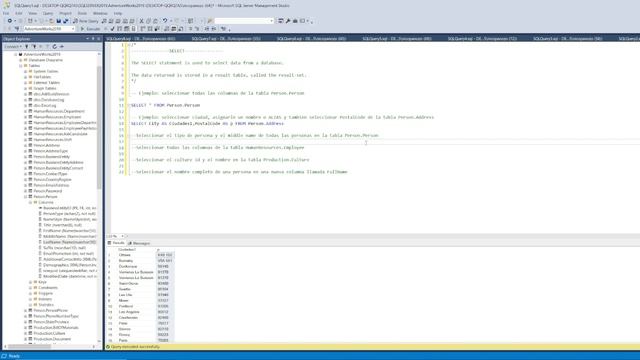
Task: Click the Cut scissors icon in toolbar
Action: [142, 21]
